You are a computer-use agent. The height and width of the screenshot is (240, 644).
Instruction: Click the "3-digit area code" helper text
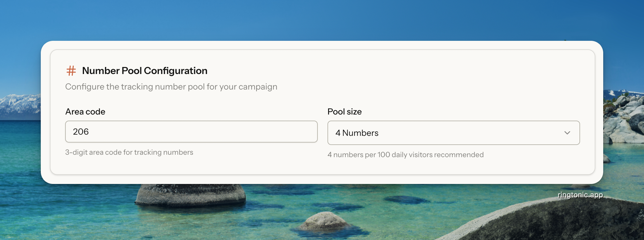click(x=129, y=152)
